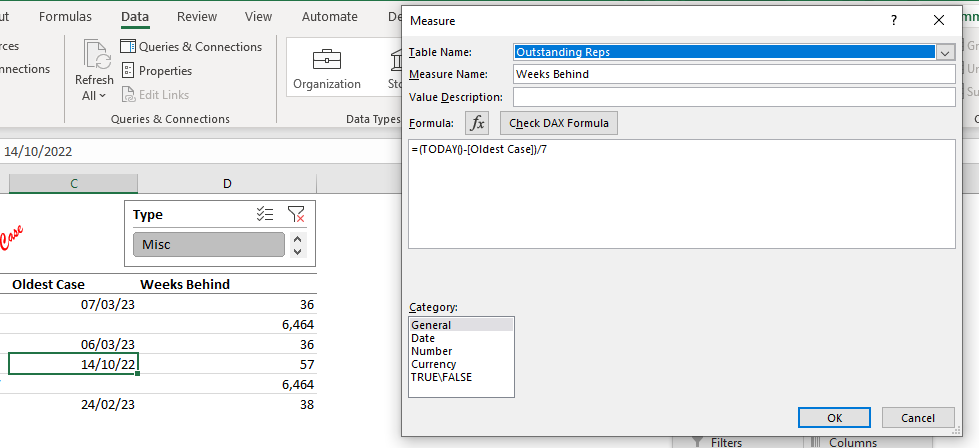Select column C header
Screen dimensions: 979x448
[x=74, y=183]
